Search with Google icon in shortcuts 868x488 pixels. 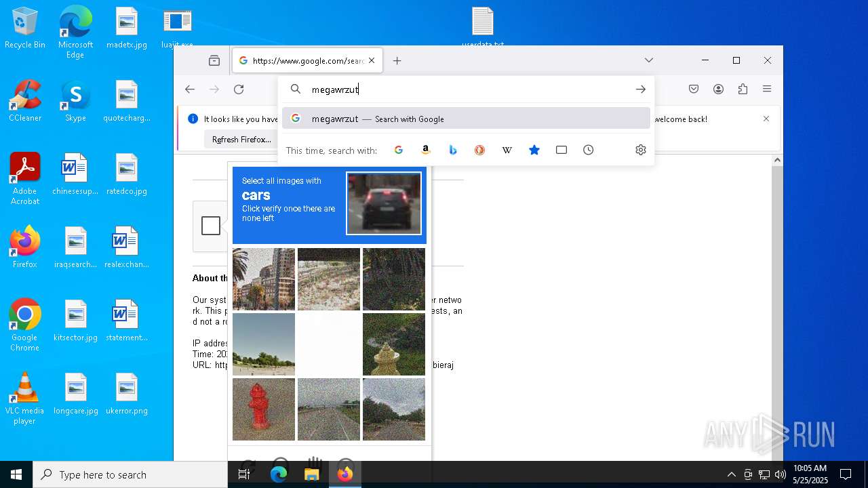(x=399, y=150)
